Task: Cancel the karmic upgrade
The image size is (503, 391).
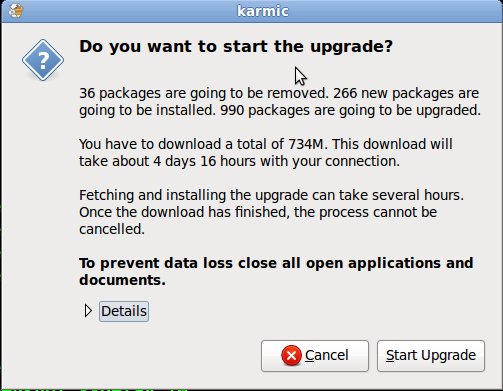Action: pos(315,356)
